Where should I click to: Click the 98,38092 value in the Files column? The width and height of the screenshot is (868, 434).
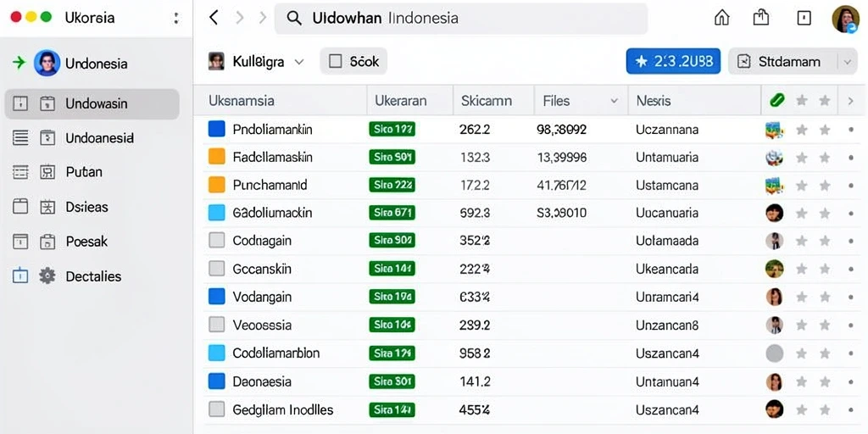click(x=562, y=130)
